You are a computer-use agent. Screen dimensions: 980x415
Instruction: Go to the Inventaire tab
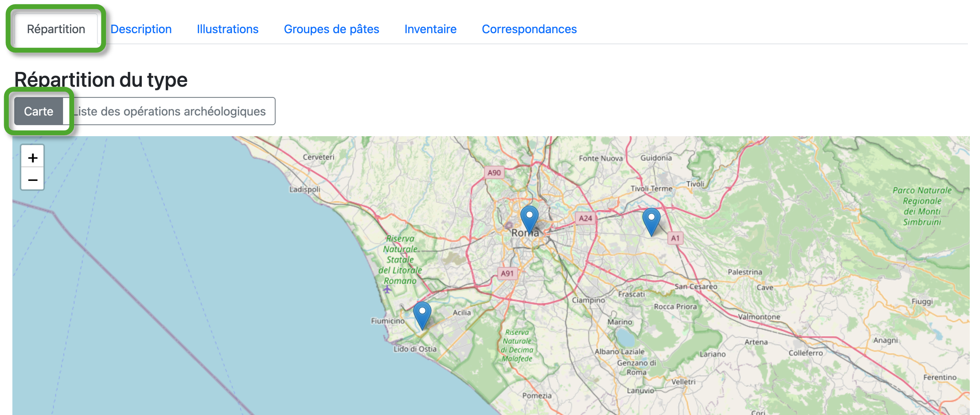(430, 29)
